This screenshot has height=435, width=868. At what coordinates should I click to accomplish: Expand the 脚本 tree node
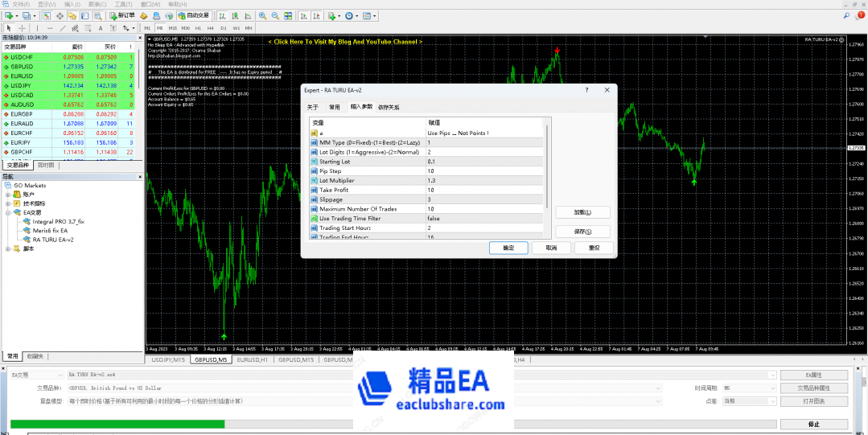coord(8,248)
